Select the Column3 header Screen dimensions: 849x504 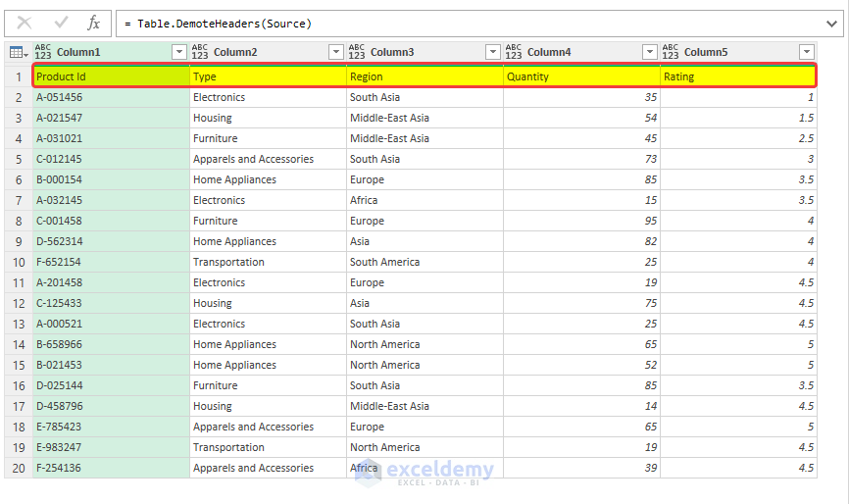[425, 52]
